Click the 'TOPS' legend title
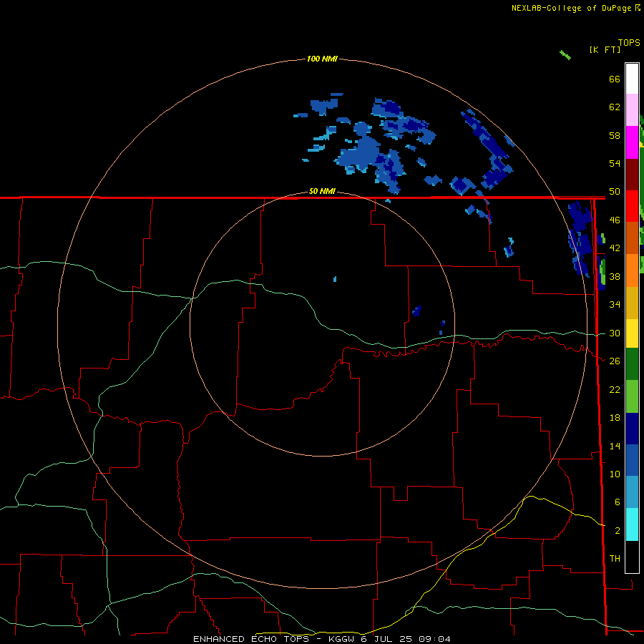This screenshot has height=644, width=644. click(629, 42)
